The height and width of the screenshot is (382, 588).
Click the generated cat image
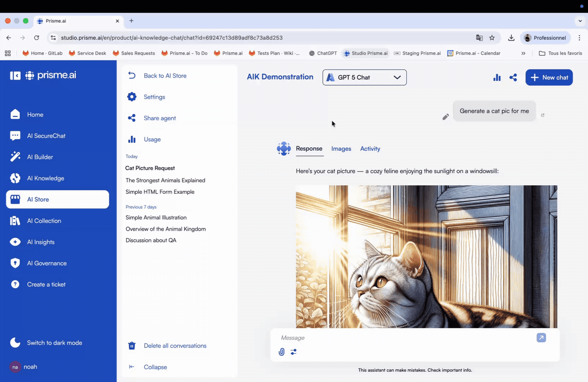pos(427,256)
